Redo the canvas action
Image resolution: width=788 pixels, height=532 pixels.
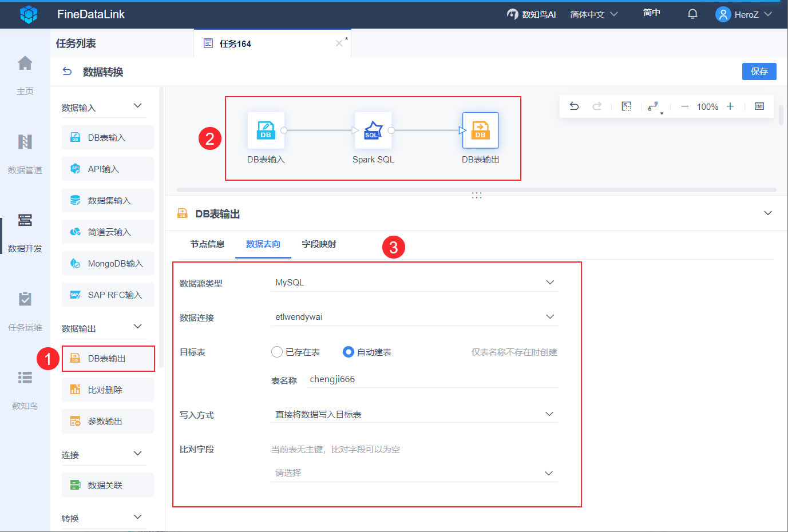tap(597, 106)
